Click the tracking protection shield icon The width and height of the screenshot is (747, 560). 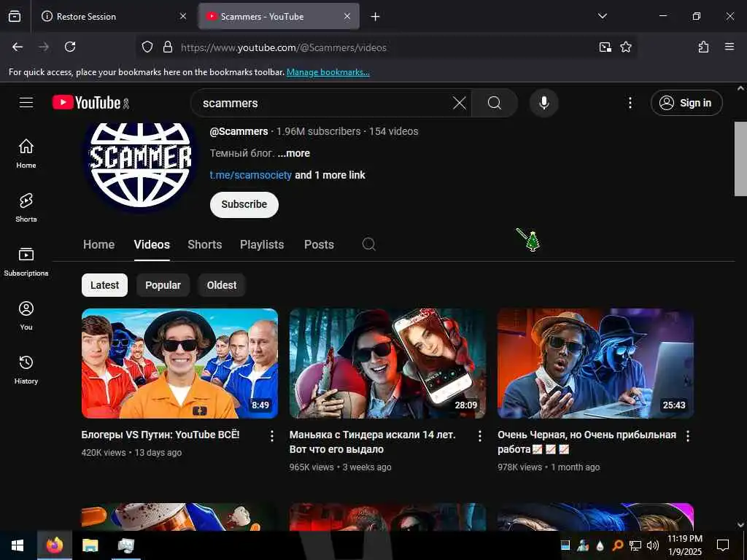coord(147,47)
